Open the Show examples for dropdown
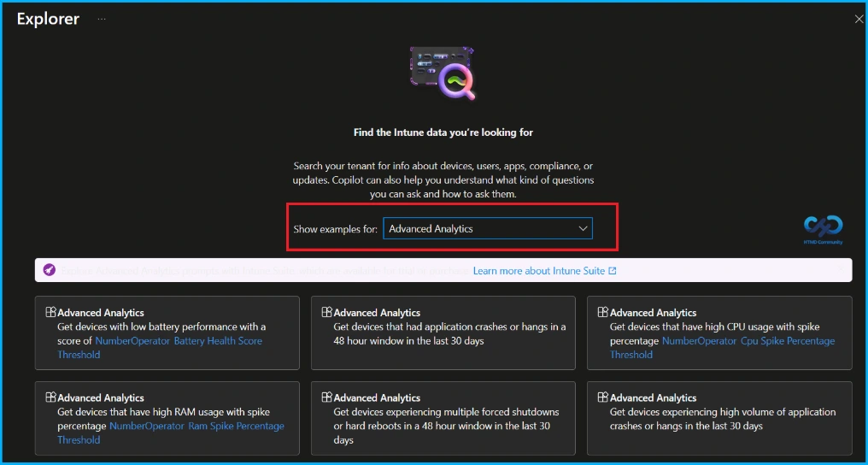The width and height of the screenshot is (868, 465). click(488, 228)
